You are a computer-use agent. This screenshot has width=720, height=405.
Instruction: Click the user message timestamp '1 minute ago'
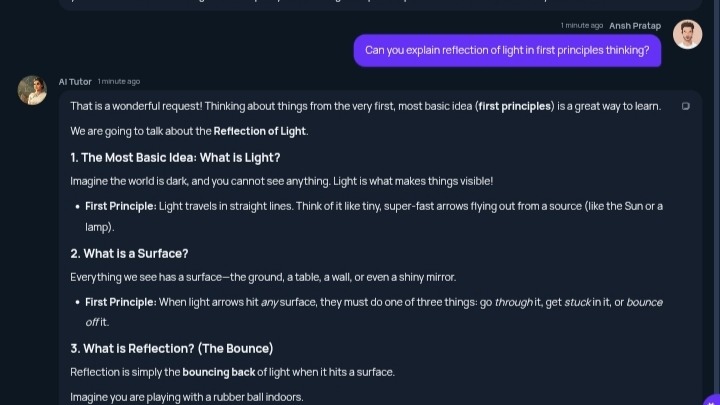(x=581, y=26)
